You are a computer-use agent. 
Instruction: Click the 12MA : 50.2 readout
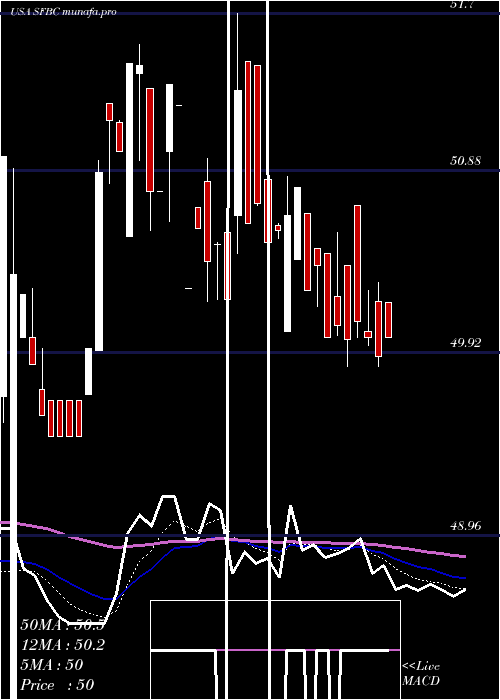coord(62,645)
